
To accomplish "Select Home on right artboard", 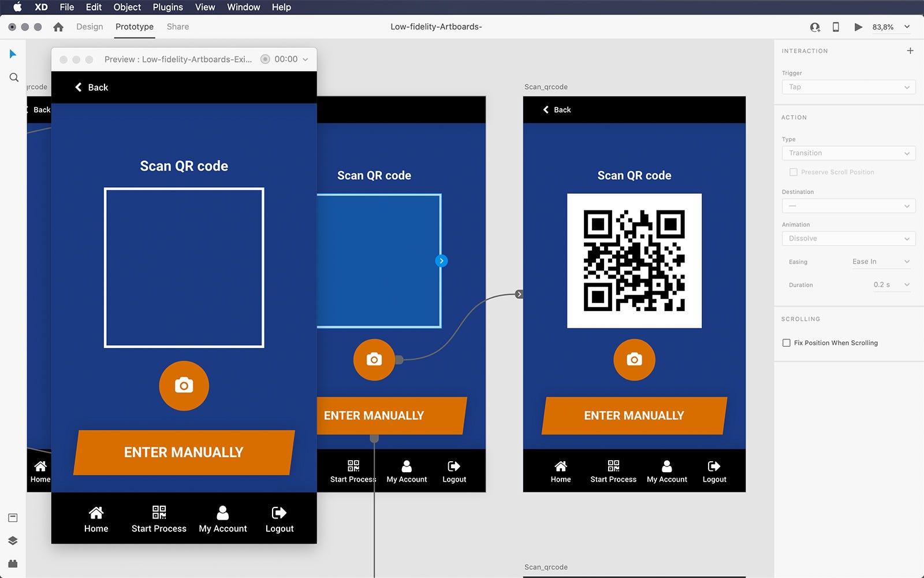I will click(561, 472).
